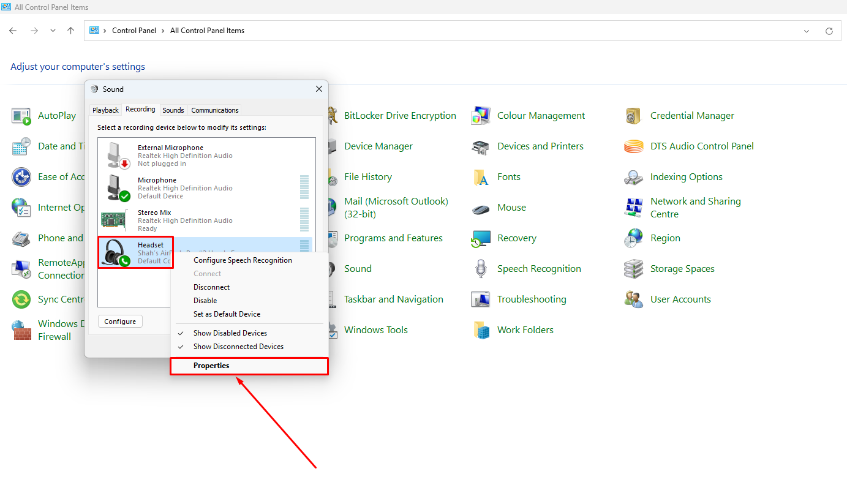Open the Ease of Access icon
This screenshot has width=847, height=504.
[x=21, y=177]
